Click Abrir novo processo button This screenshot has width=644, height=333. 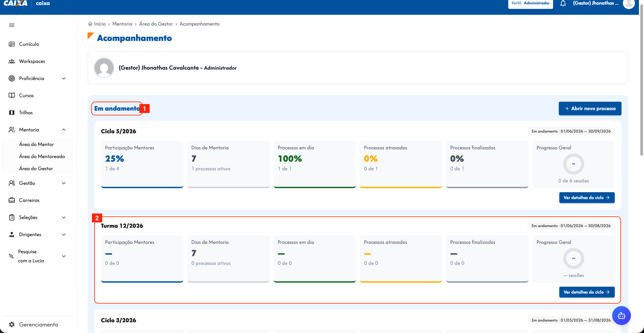[590, 108]
